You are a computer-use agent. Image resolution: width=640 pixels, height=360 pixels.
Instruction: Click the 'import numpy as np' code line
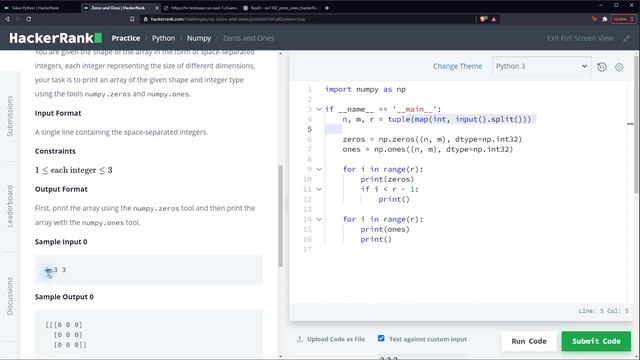[365, 89]
